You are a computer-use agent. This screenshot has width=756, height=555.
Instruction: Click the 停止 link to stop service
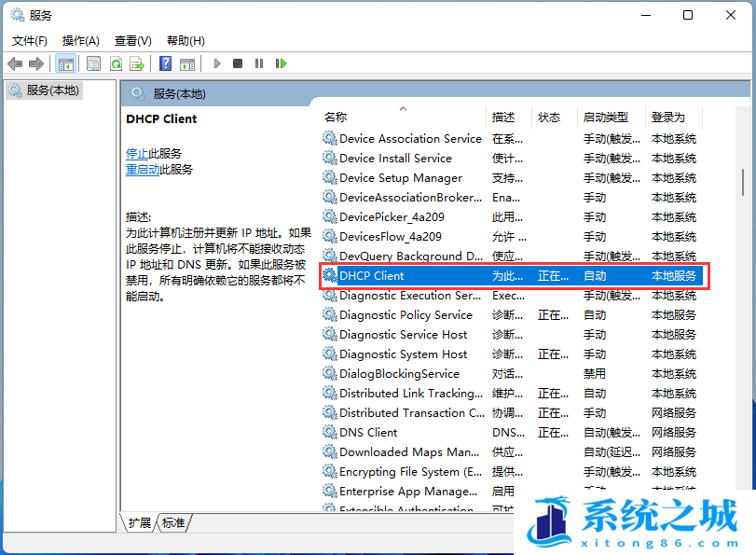click(137, 154)
